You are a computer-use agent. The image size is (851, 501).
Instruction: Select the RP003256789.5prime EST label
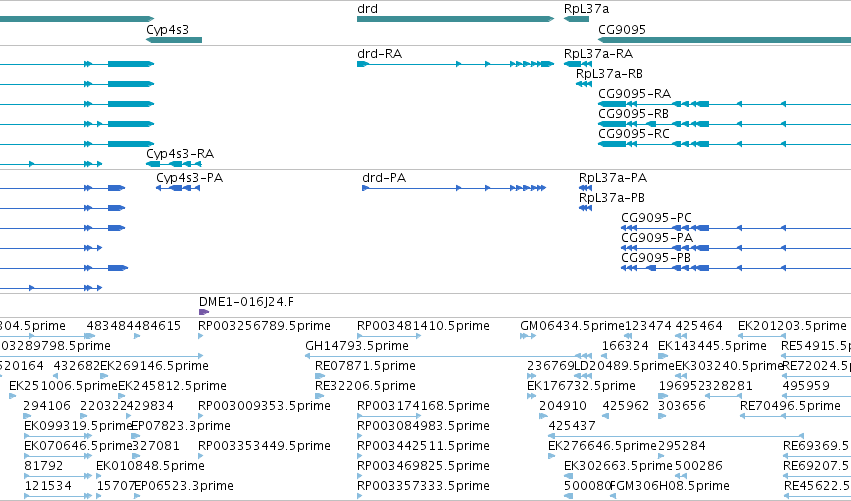point(264,326)
